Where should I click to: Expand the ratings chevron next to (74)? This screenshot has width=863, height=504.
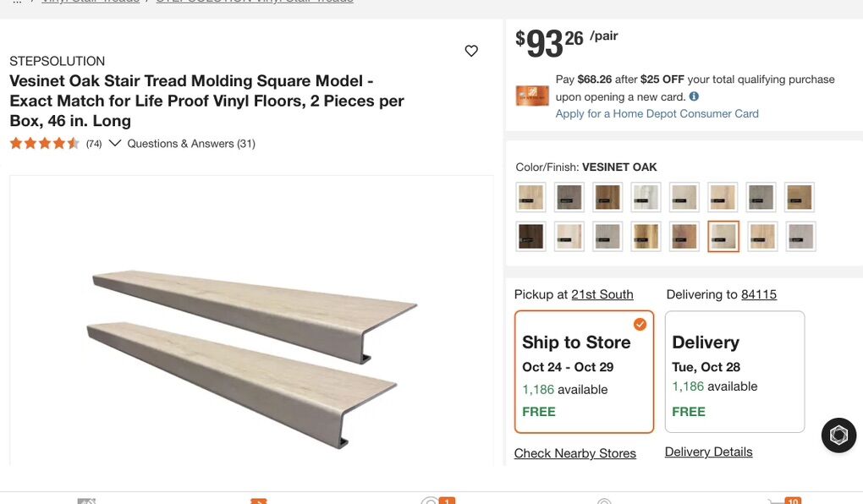115,143
